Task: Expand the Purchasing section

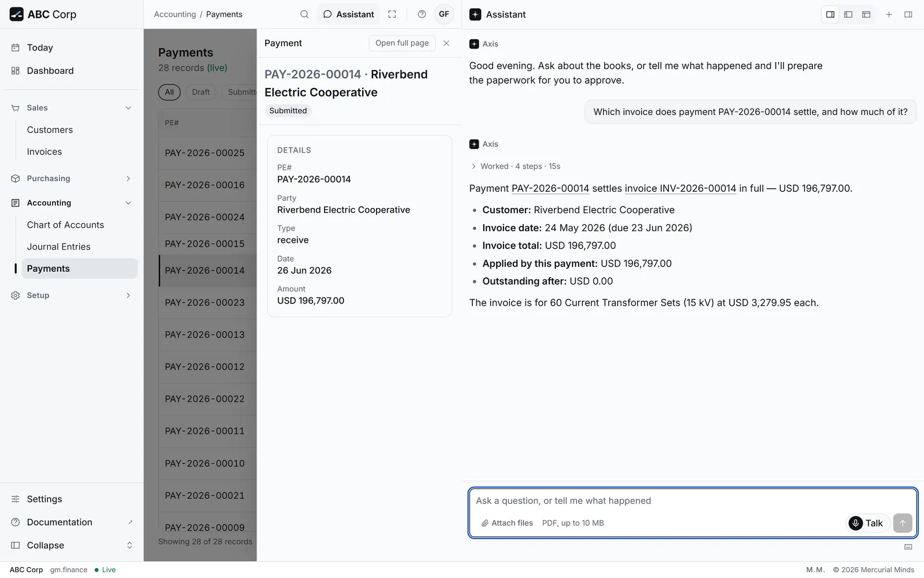Action: point(72,179)
